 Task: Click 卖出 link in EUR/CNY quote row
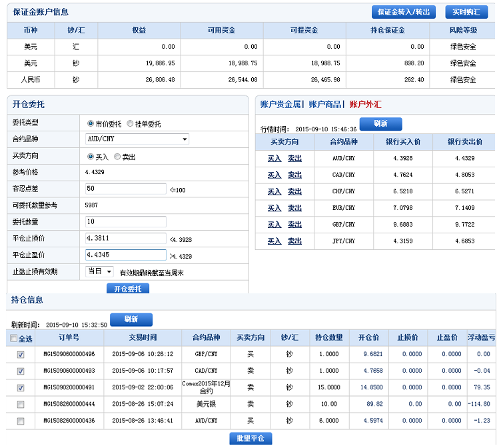click(294, 208)
